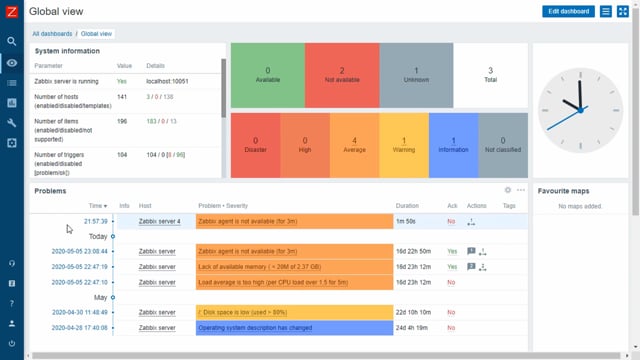Open the Inventory list icon in sidebar
The height and width of the screenshot is (360, 640).
click(x=11, y=83)
